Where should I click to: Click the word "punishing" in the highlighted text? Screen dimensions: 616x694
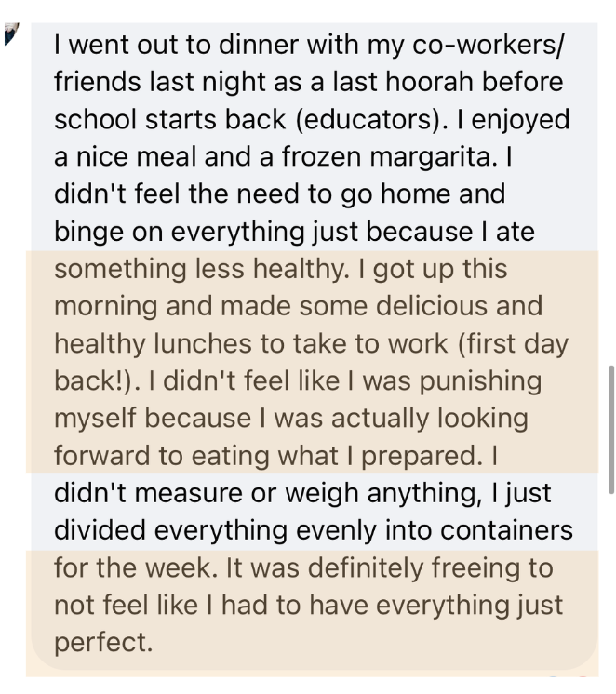(x=480, y=382)
